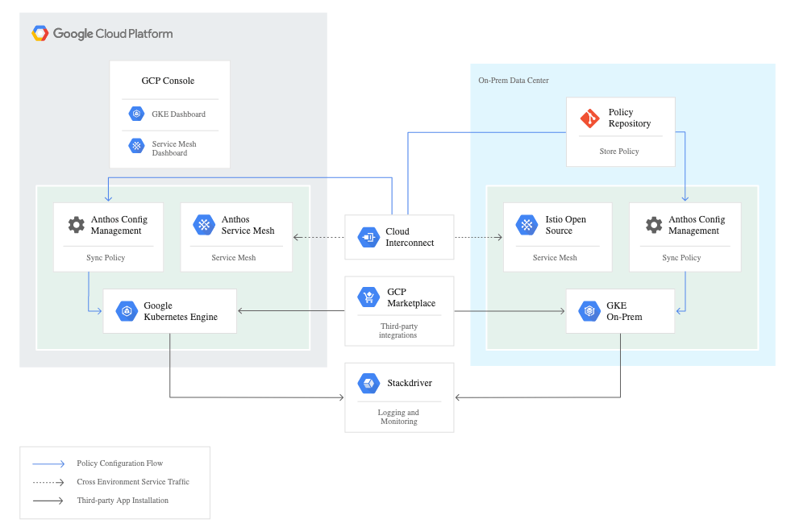Select "Service Mesh" caption under Anthos Service Mesh
The height and width of the screenshot is (532, 795).
click(234, 257)
